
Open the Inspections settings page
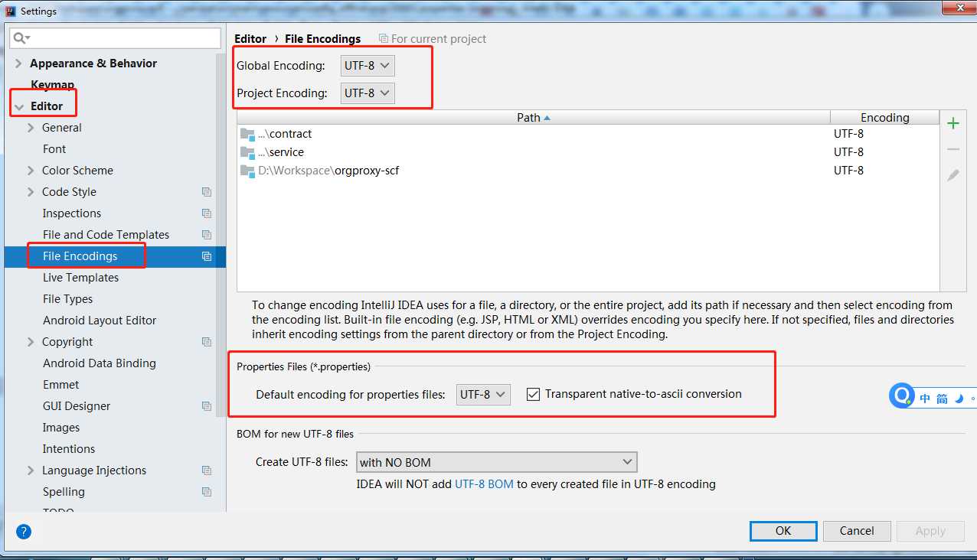tap(72, 213)
